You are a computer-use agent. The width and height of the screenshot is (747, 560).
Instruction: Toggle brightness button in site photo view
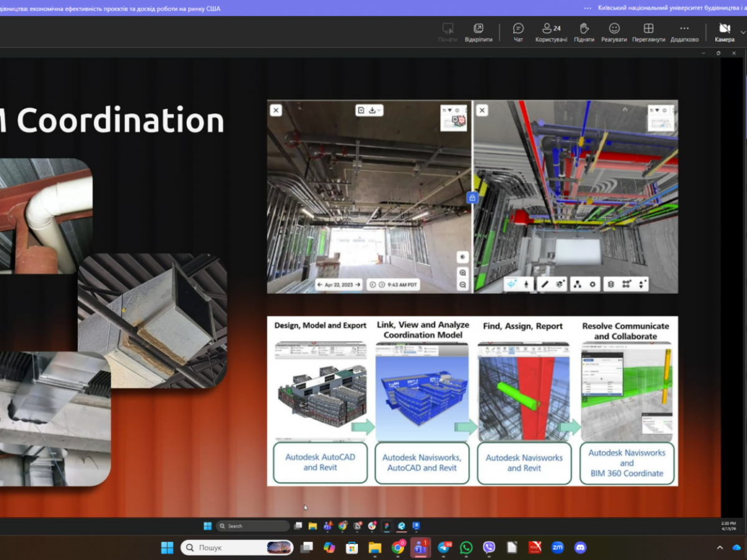(463, 257)
